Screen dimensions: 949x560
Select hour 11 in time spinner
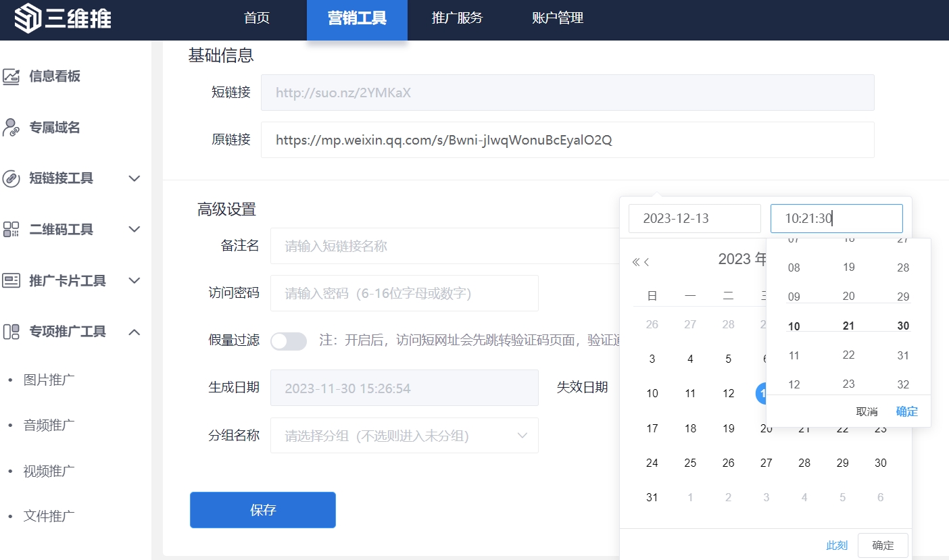click(794, 355)
